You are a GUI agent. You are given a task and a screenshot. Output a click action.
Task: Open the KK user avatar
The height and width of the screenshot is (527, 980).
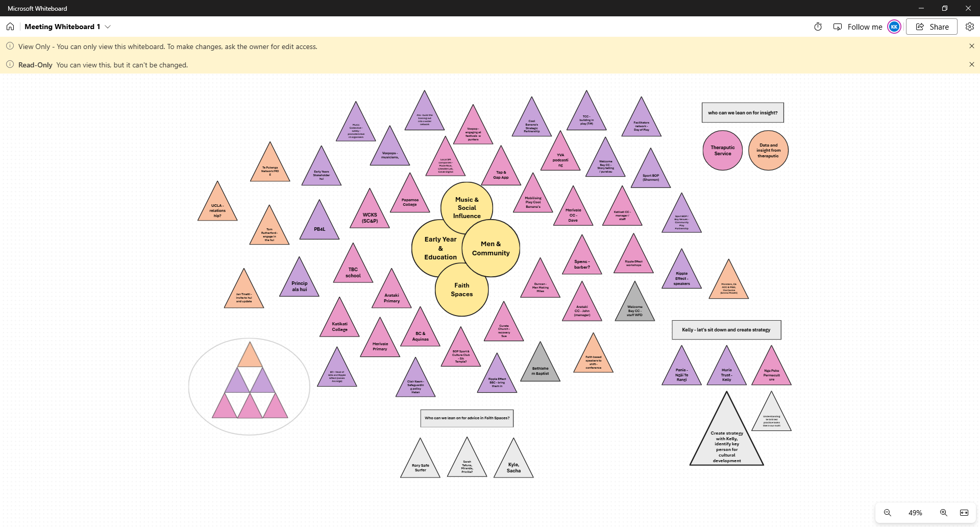[x=894, y=27]
